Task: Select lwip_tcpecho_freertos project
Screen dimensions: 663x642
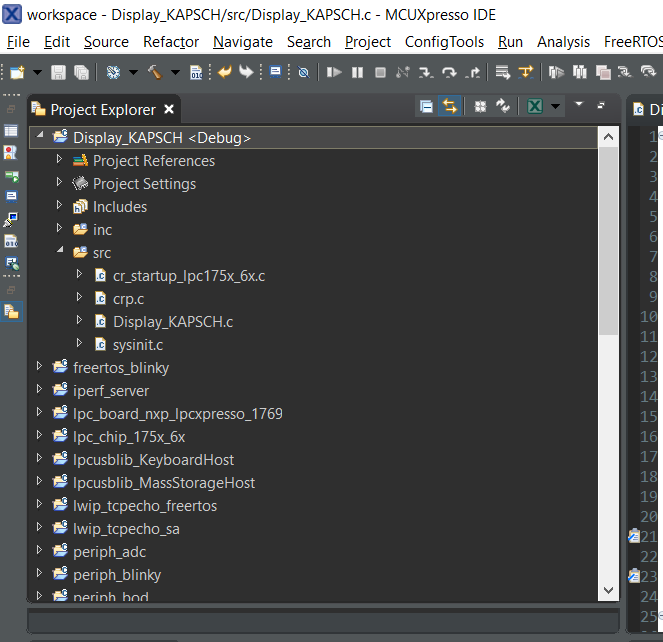Action: coord(145,506)
